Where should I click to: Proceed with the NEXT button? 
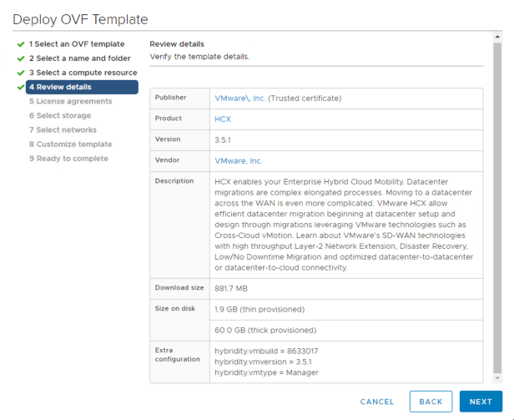pos(481,402)
